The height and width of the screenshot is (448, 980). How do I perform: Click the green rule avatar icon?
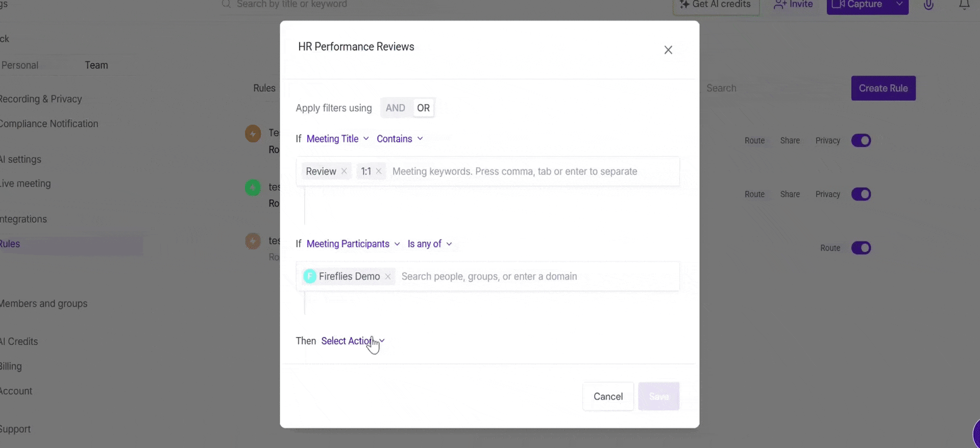(x=253, y=187)
